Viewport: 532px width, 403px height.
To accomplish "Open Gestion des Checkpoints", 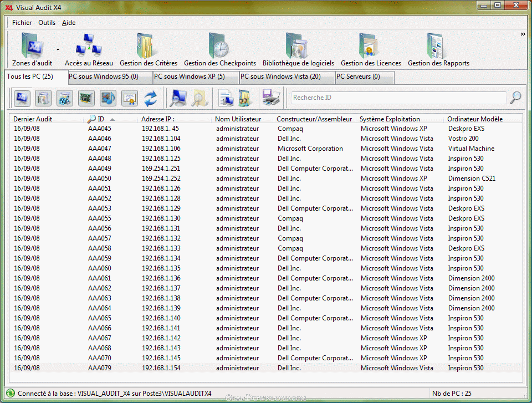I will tap(220, 49).
